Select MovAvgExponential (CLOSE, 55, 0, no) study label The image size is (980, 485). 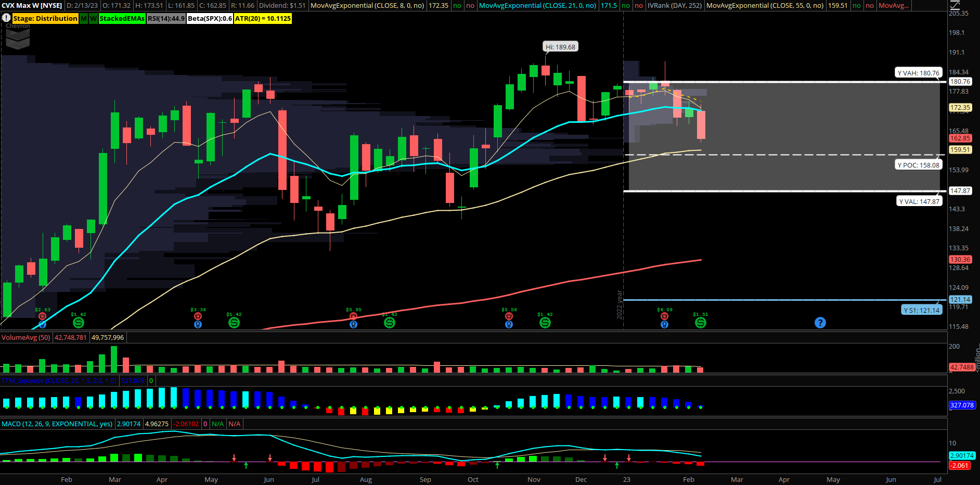[765, 5]
